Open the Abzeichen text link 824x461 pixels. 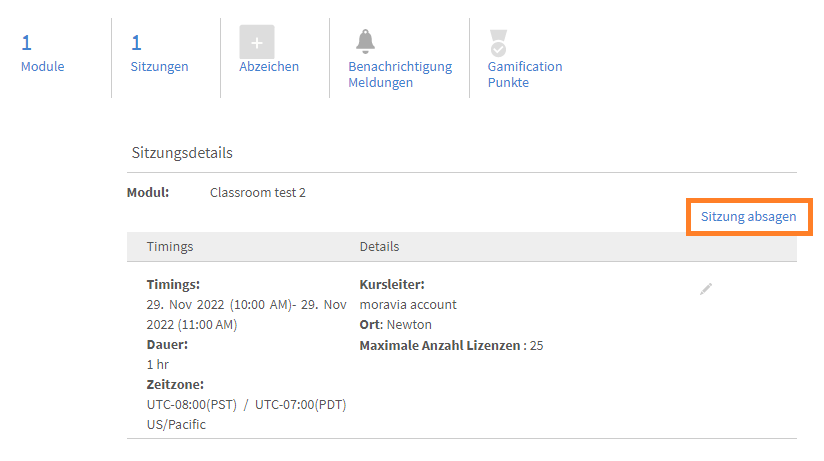269,67
